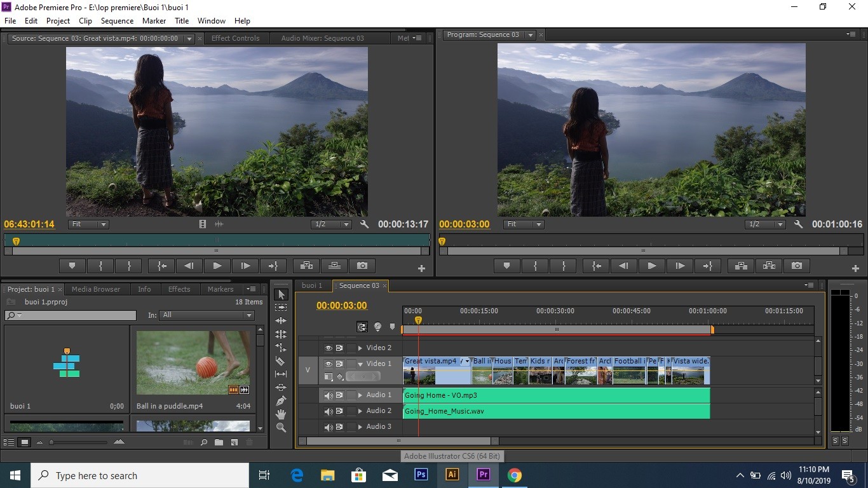The height and width of the screenshot is (488, 868).
Task: Click Export Frame camera in Program monitor
Action: pyautogui.click(x=797, y=266)
